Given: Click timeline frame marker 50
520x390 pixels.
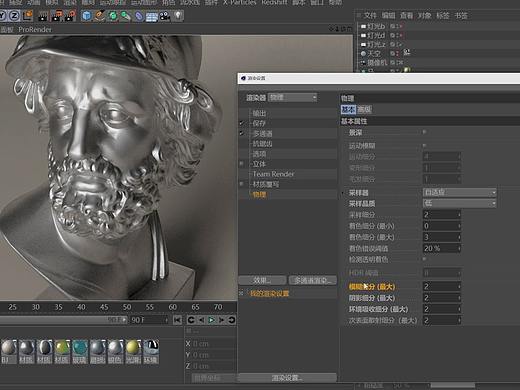Looking at the screenshot, I should [127, 307].
